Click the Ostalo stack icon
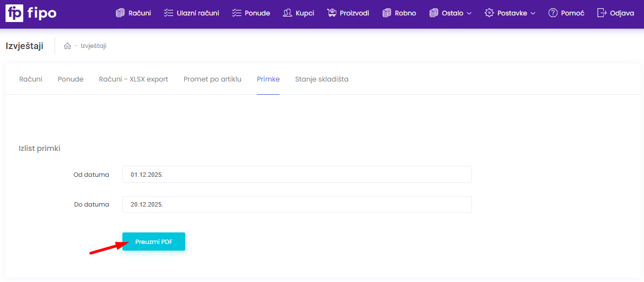Screen dimensions: 644x282 434,13
